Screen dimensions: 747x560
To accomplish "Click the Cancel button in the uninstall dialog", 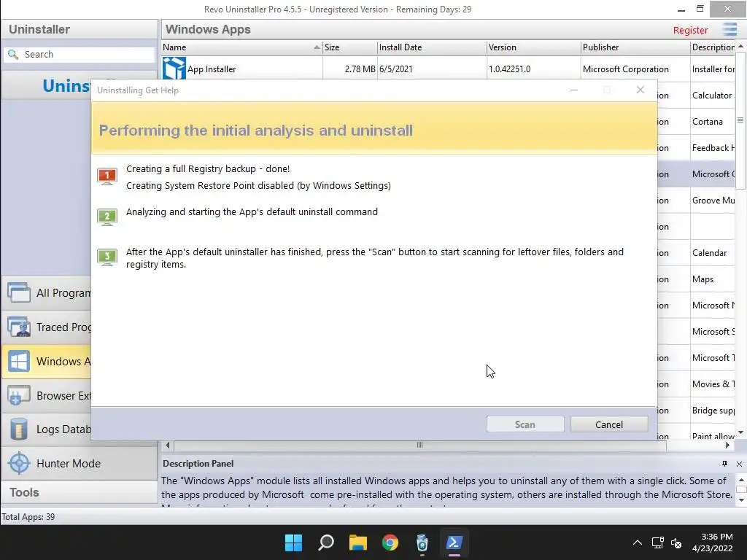I will (609, 424).
